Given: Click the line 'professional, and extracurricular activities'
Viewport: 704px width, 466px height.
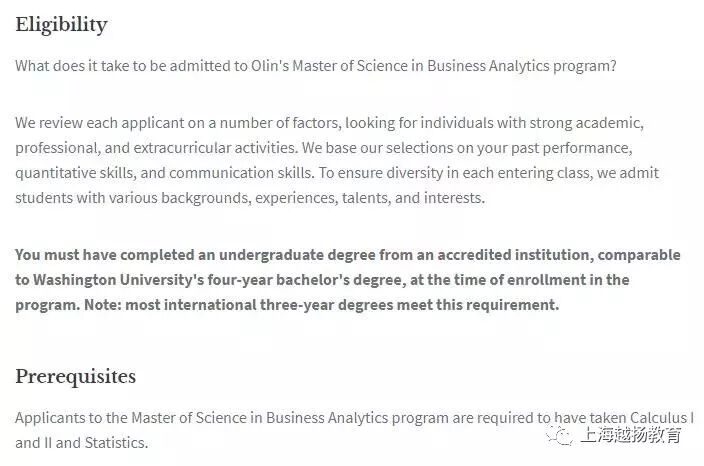Looking at the screenshot, I should 324,148.
